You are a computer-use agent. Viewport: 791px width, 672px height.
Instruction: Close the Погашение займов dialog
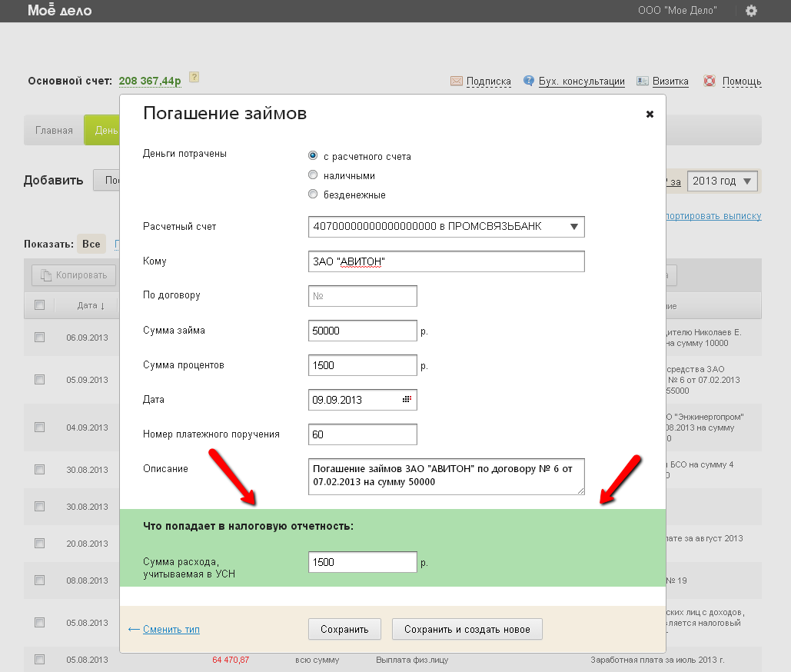650,114
